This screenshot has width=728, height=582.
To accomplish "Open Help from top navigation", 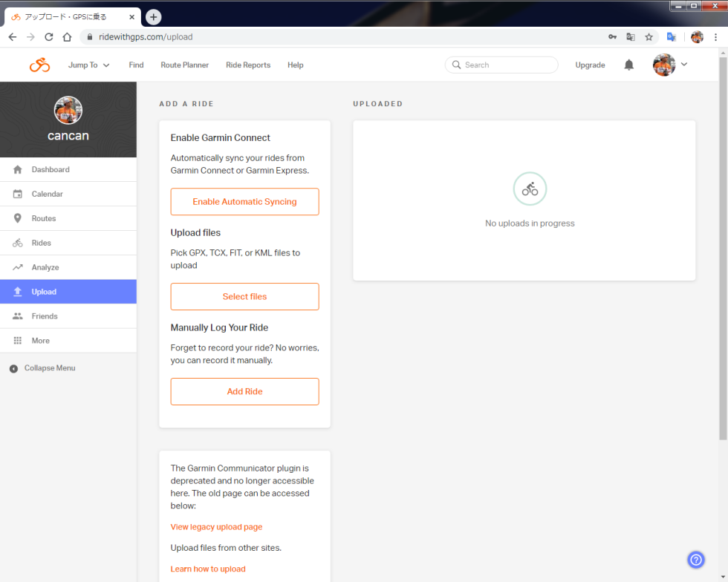I will pyautogui.click(x=296, y=65).
